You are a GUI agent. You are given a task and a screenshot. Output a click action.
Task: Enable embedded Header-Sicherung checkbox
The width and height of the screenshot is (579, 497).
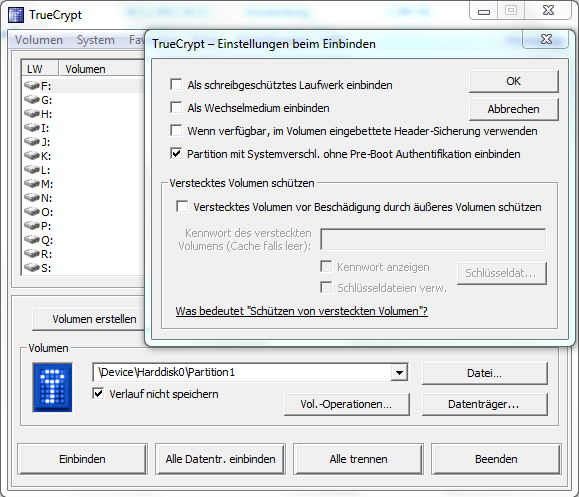point(176,130)
